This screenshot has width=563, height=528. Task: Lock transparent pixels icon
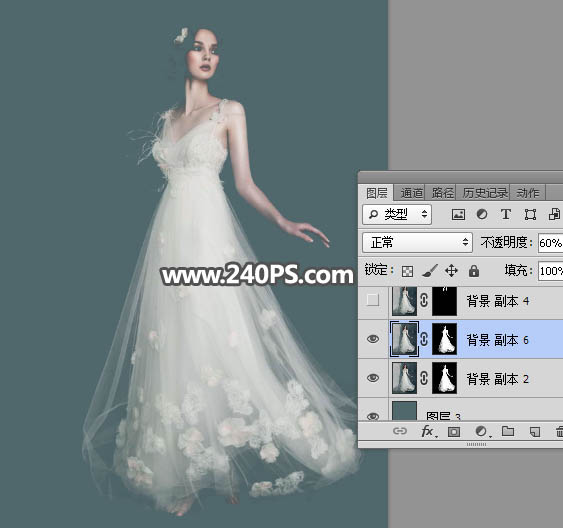[x=407, y=271]
